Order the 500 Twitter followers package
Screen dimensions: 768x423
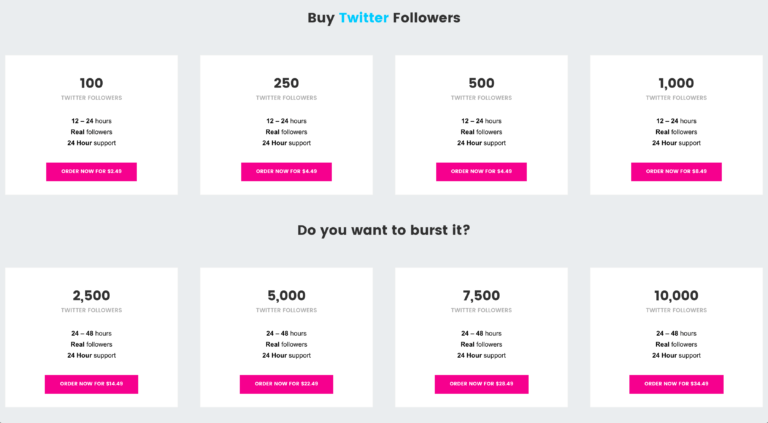[481, 172]
